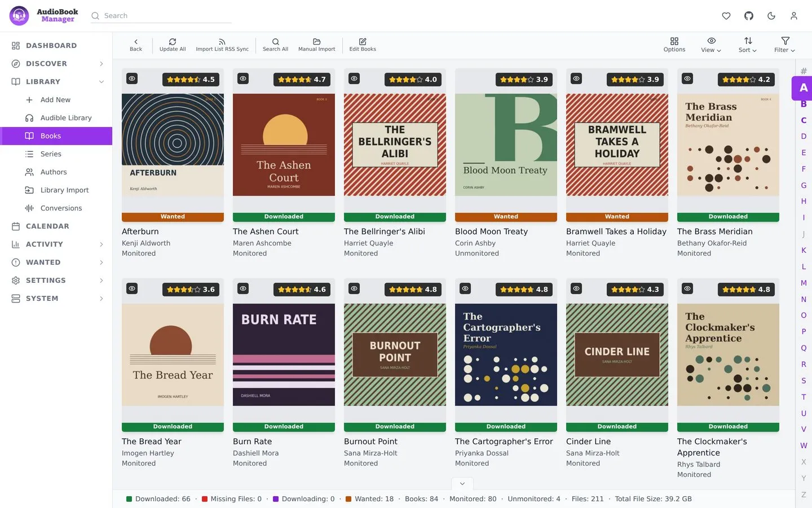The height and width of the screenshot is (508, 812).
Task: Open Library Import sidebar item
Action: coord(56,190)
